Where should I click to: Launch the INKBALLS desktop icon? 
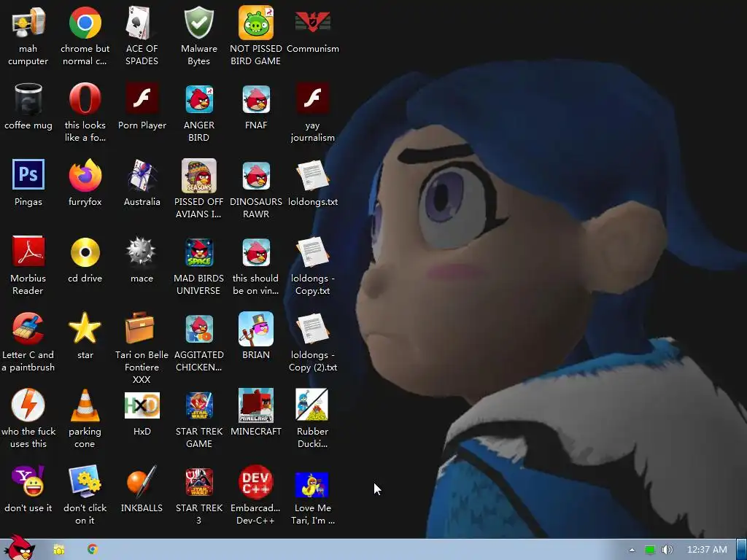coord(142,481)
